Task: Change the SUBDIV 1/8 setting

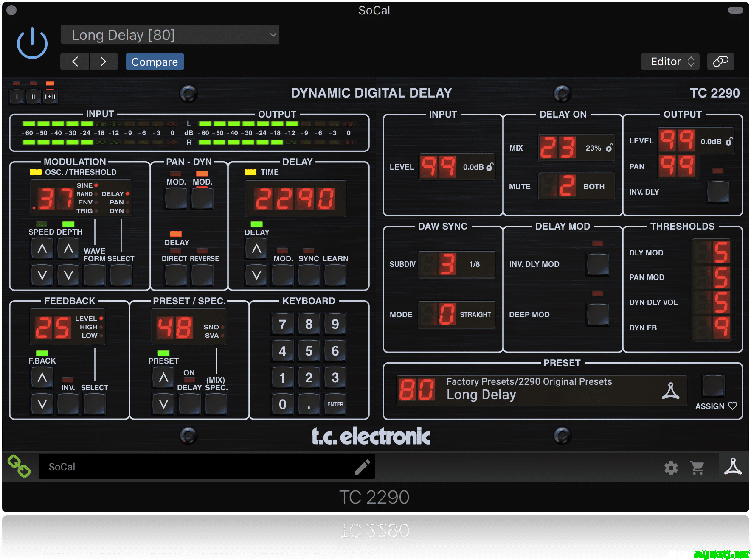Action: [x=457, y=264]
